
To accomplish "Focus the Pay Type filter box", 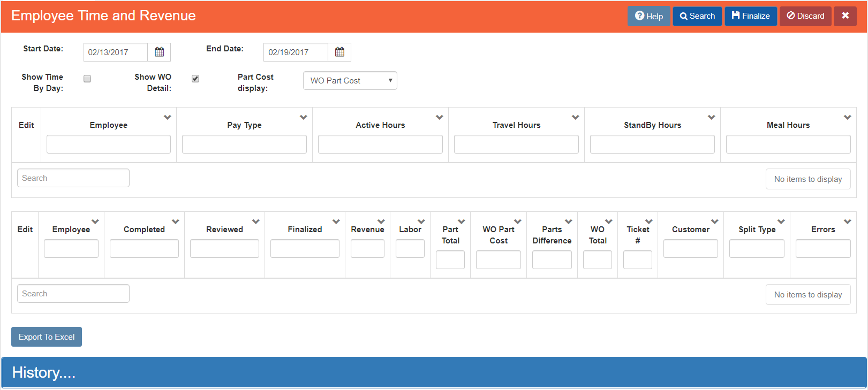I will [x=244, y=144].
